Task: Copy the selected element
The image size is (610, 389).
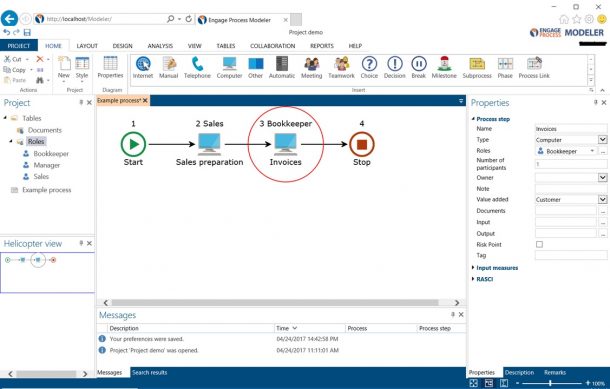Action: tap(15, 70)
